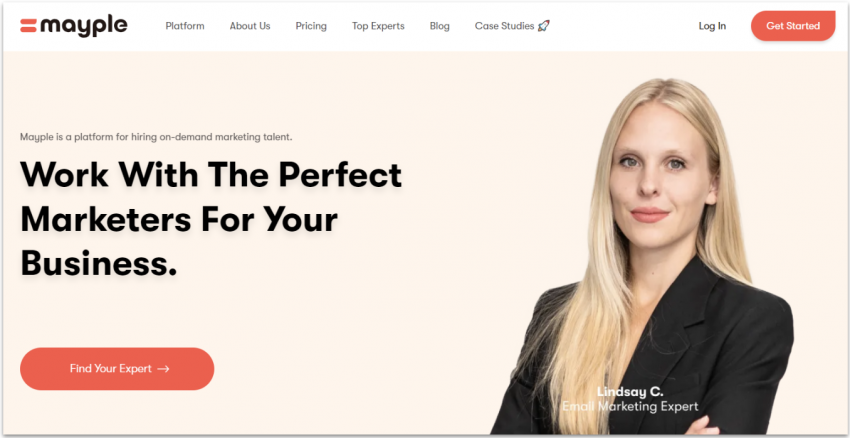Screen dimensions: 850x438
Task: Click the Email Marketing Expert caption
Action: pyautogui.click(x=630, y=406)
